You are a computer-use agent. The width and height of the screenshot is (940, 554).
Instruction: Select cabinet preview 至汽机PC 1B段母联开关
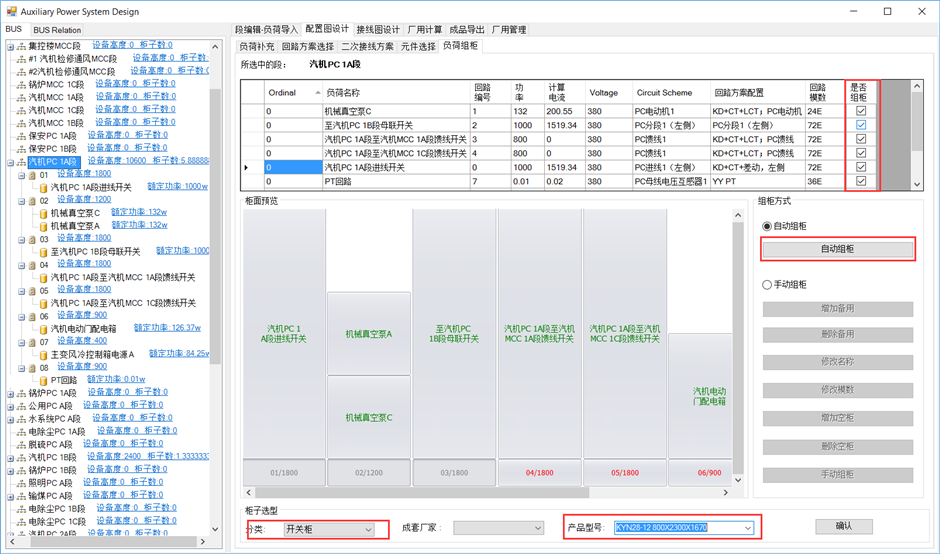(454, 333)
